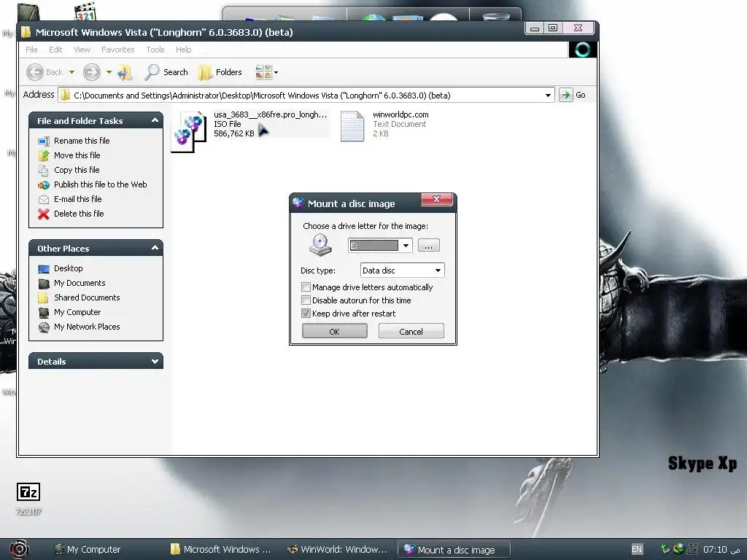747x560 pixels.
Task: Click OK in Mount a disc image dialog
Action: 334,332
